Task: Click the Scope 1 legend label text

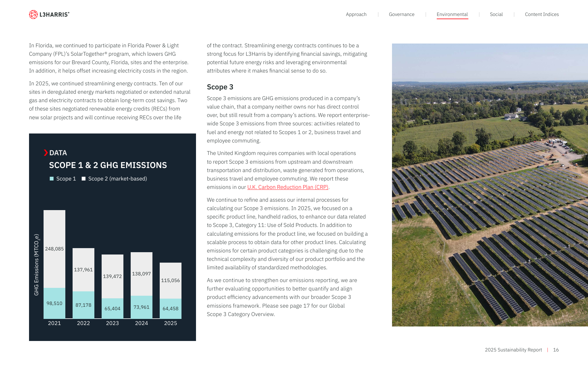Action: pyautogui.click(x=66, y=179)
